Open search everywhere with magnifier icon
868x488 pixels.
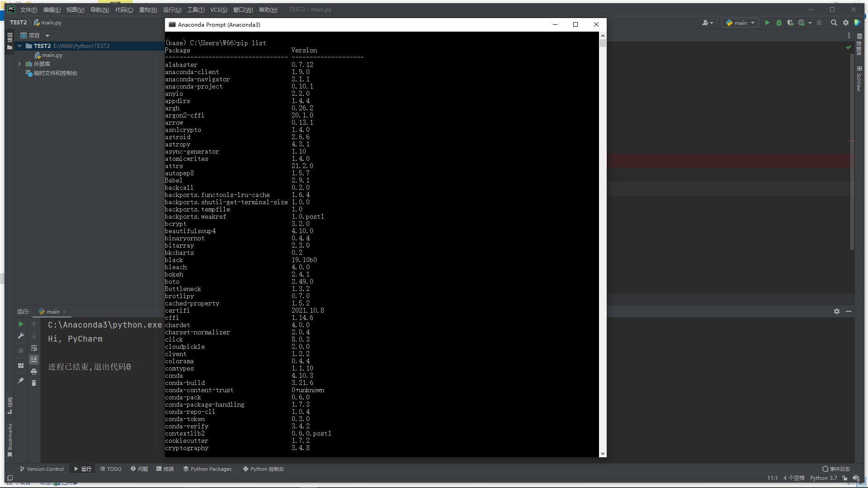[x=834, y=23]
